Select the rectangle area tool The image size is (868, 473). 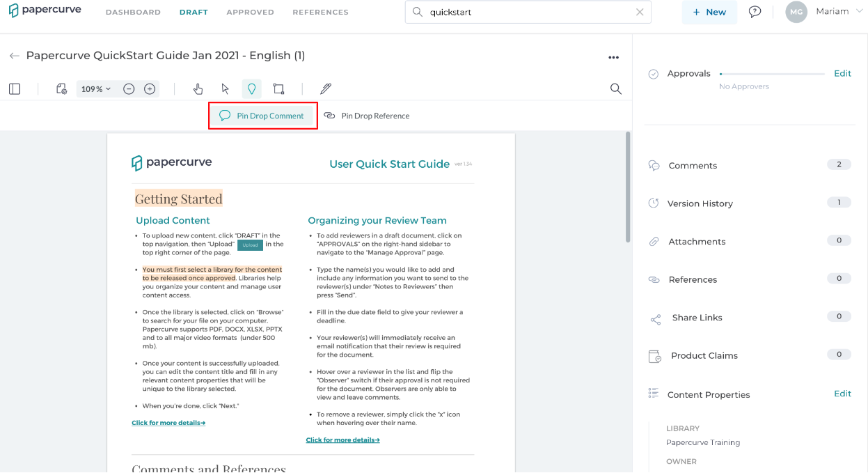[278, 89]
